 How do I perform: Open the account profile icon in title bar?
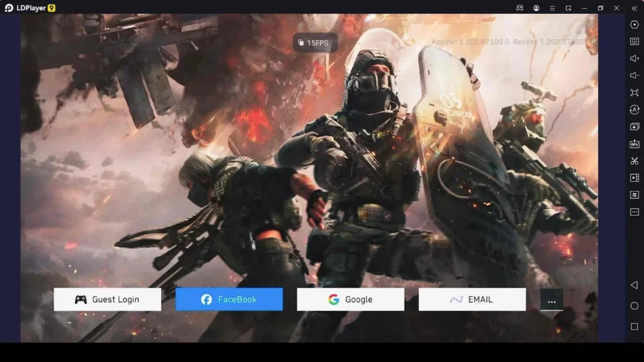(536, 8)
